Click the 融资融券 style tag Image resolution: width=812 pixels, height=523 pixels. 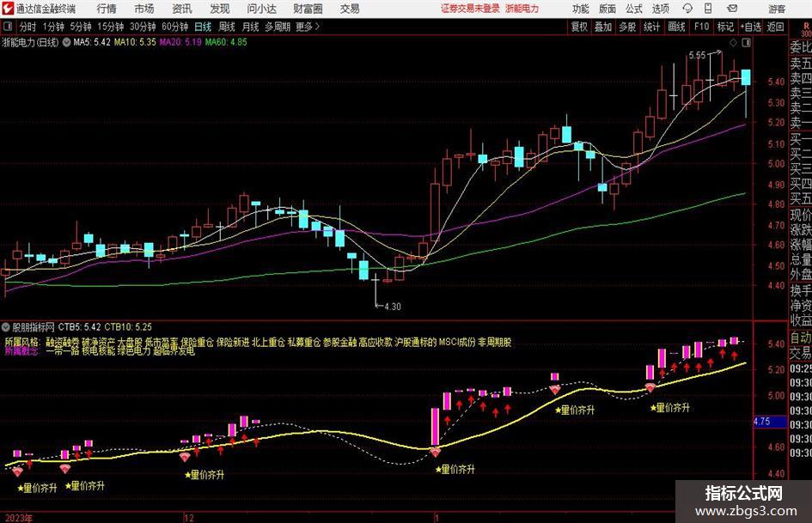click(x=62, y=343)
